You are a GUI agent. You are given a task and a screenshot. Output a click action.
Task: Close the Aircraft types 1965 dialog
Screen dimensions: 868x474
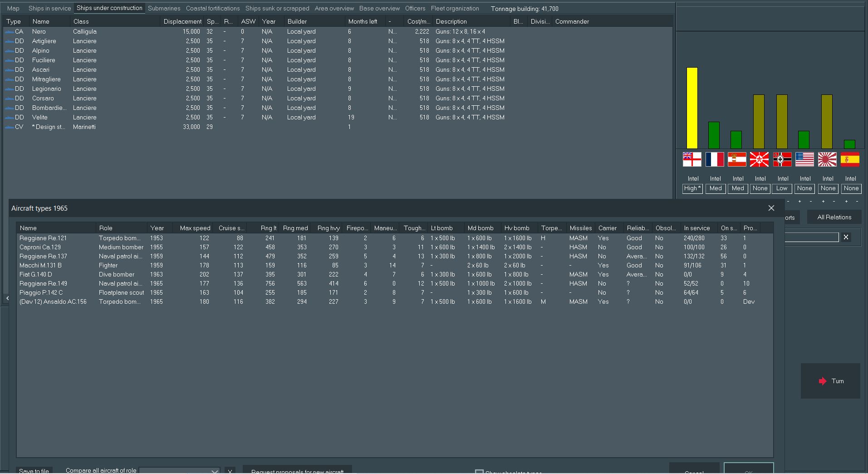(771, 208)
